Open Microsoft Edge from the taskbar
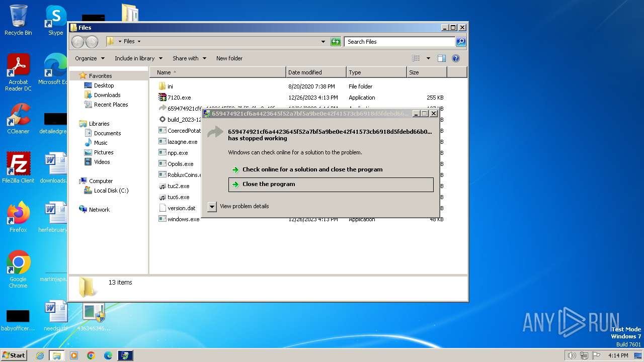Screen dimensions: 644x362 108,355
